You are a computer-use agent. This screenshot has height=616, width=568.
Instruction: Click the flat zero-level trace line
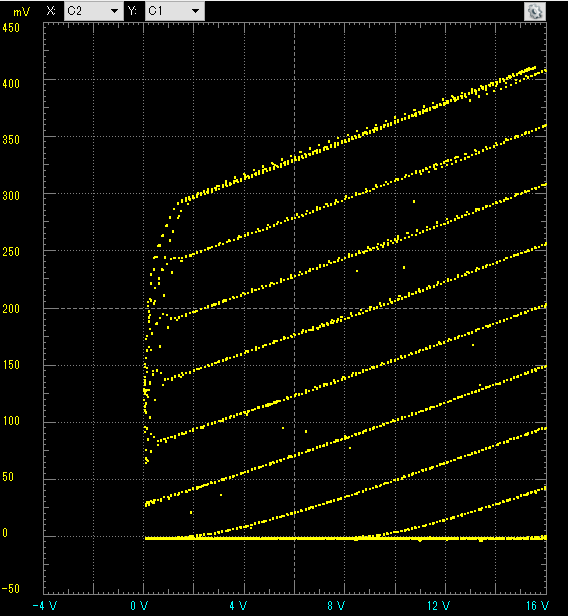tap(346, 538)
